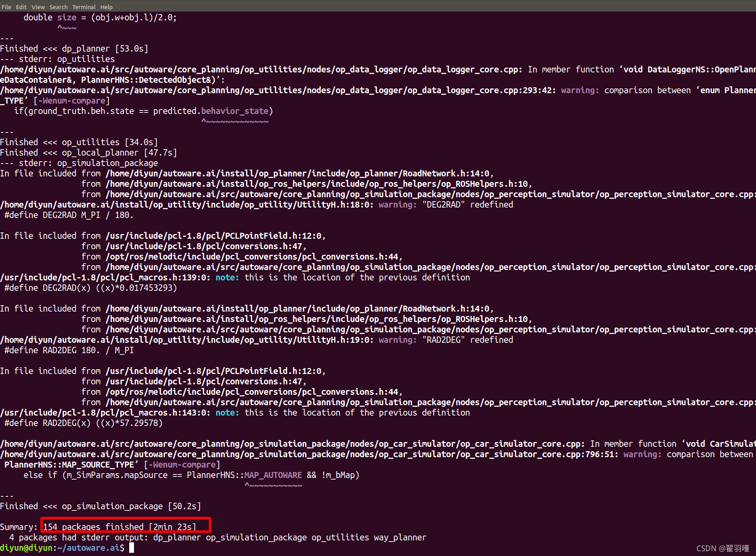Click the highlighted 'MAP_AUTOWARE' text

[x=273, y=475]
